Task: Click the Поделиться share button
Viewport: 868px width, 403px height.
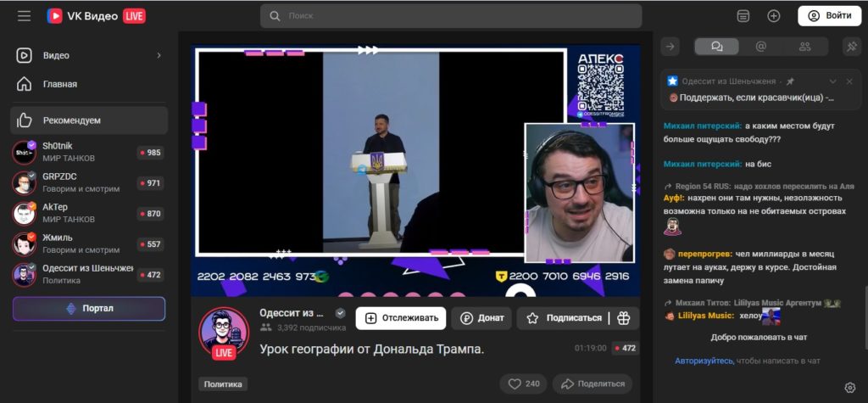Action: (593, 383)
